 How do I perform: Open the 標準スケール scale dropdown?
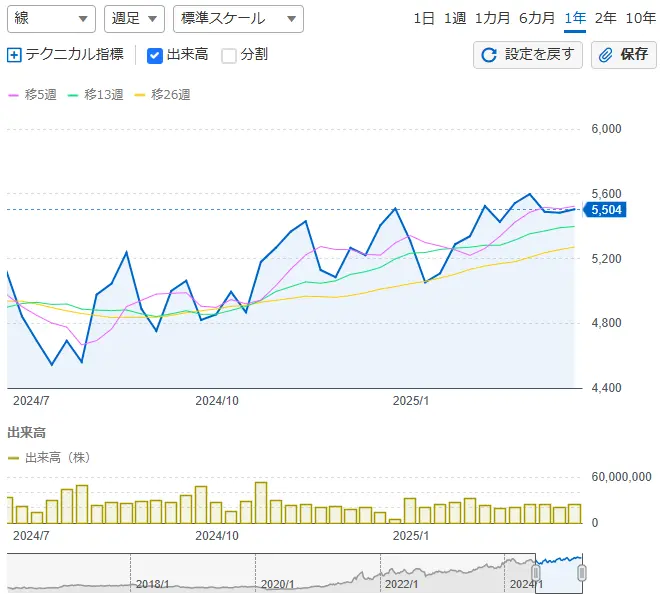pos(238,19)
